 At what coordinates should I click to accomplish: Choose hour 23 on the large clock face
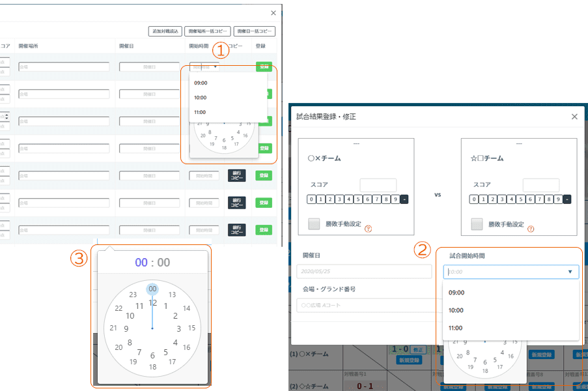click(133, 295)
